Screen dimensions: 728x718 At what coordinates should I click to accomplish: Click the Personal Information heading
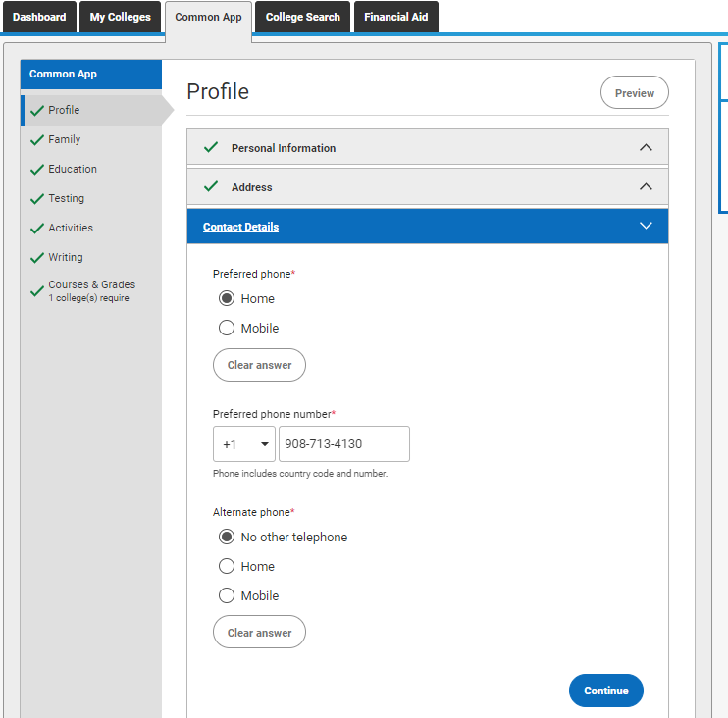(x=284, y=148)
